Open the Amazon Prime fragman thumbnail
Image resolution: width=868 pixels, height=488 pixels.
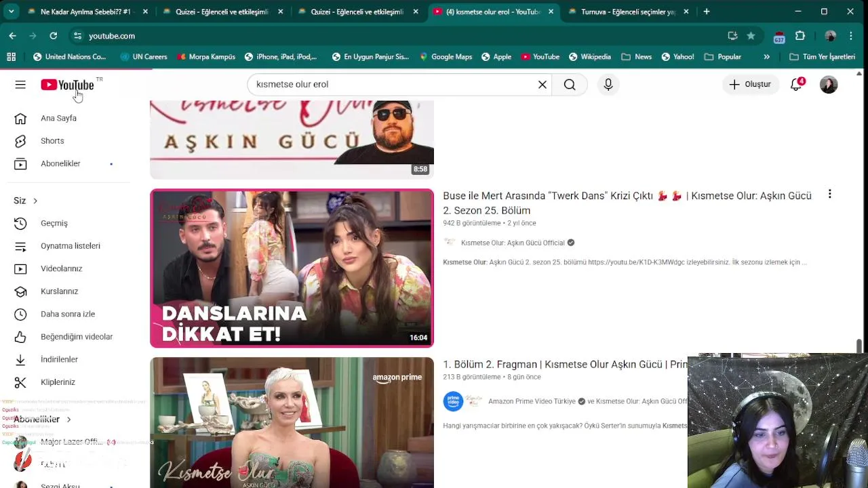292,422
